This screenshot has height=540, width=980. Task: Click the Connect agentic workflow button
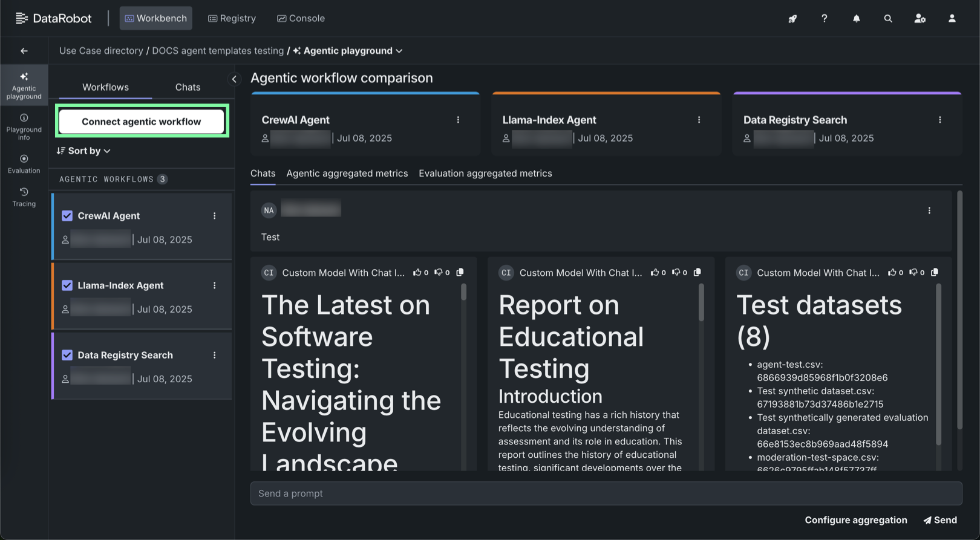142,122
